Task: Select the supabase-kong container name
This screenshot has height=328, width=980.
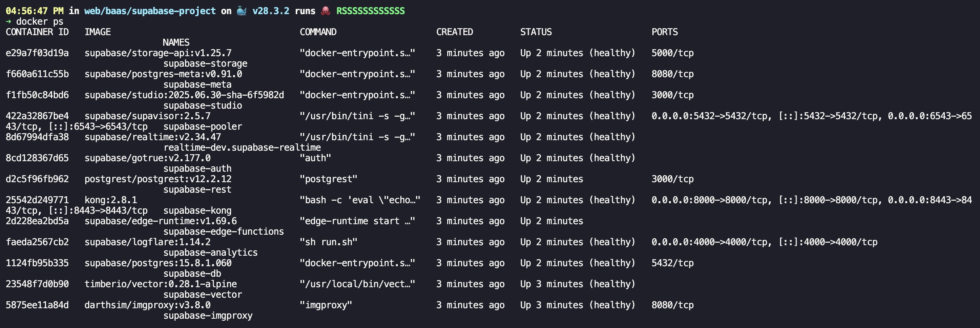Action: coord(197,210)
